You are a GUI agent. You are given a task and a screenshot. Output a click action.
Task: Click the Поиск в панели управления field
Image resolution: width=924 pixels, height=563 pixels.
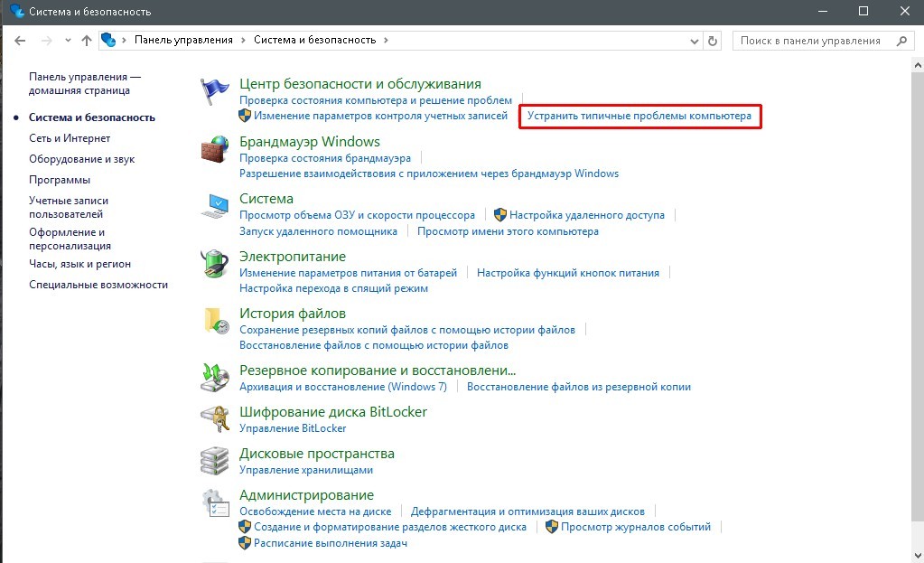click(823, 41)
